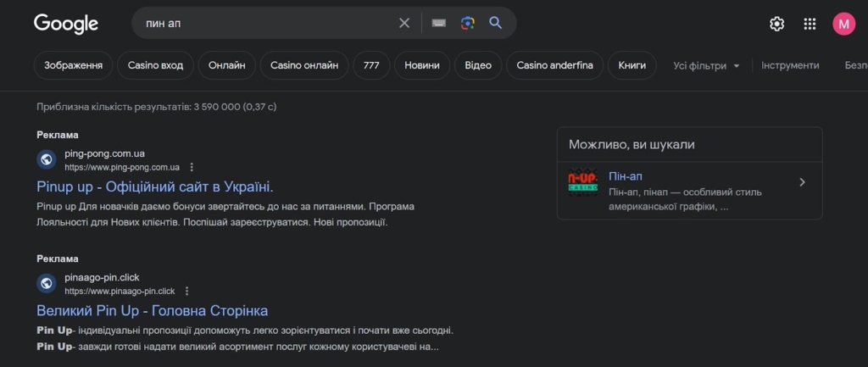This screenshot has width=868, height=367.
Task: Open Pinup up - Офіційний сайт link
Action: coord(155,186)
